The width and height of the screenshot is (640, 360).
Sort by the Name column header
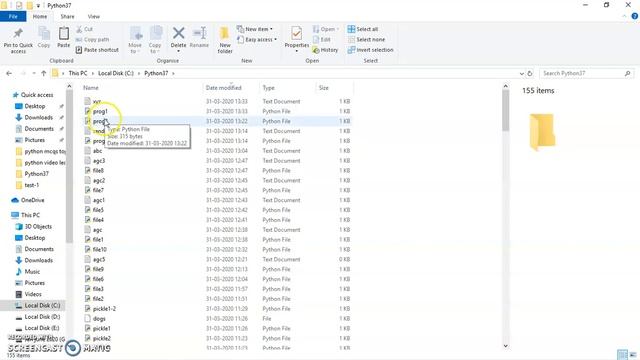pos(91,88)
